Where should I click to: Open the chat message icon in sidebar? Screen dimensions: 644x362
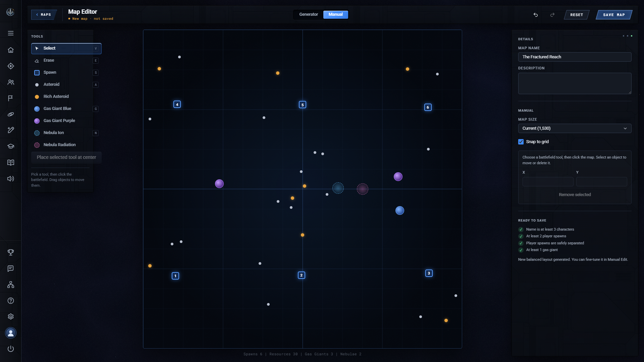pos(11,268)
